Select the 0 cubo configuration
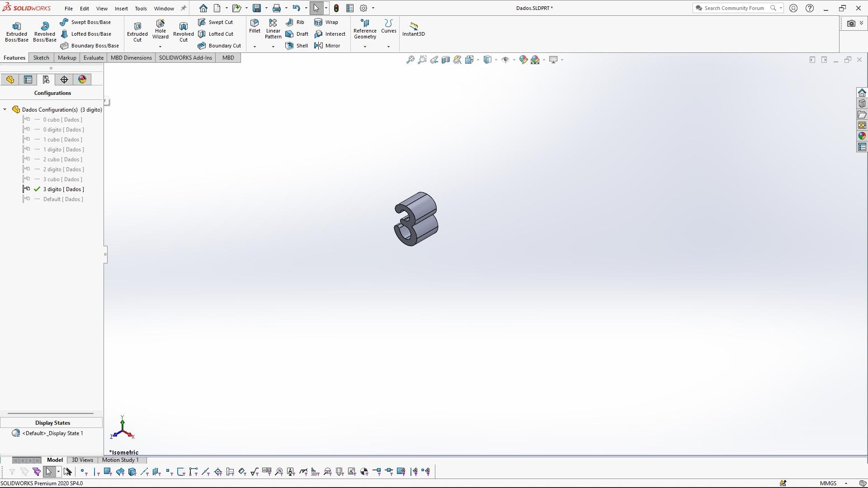The height and width of the screenshot is (488, 868). point(63,120)
